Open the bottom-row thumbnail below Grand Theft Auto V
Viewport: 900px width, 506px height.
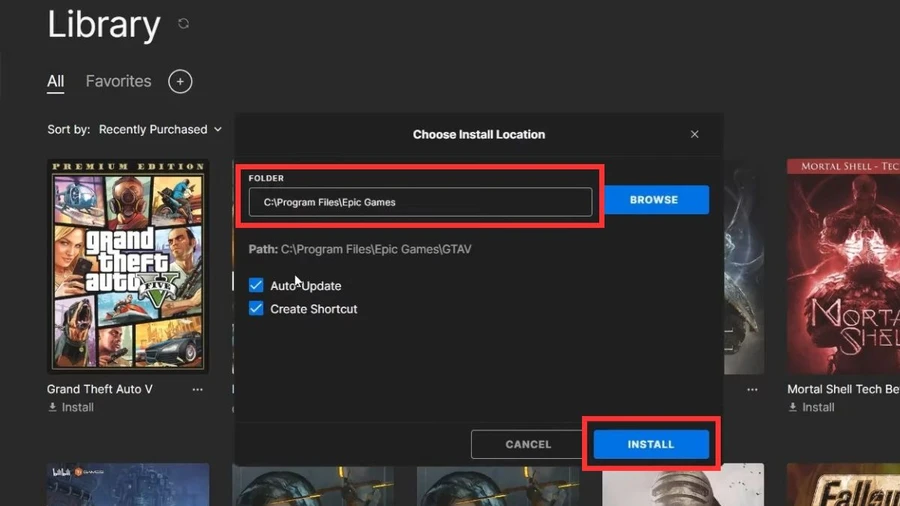tap(128, 485)
